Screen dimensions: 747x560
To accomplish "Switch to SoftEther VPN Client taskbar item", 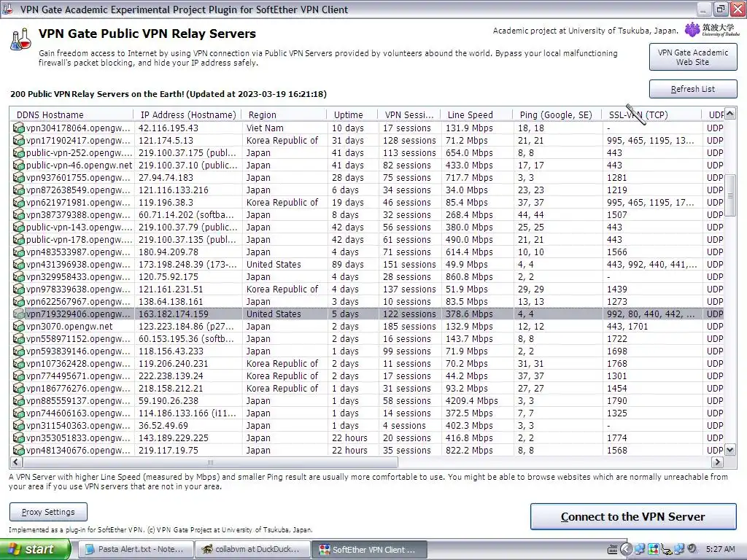I will (x=369, y=549).
